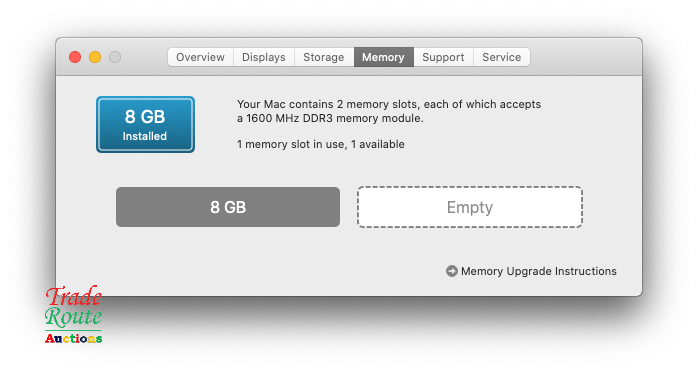
Task: Go to the Support tab
Action: [x=443, y=57]
